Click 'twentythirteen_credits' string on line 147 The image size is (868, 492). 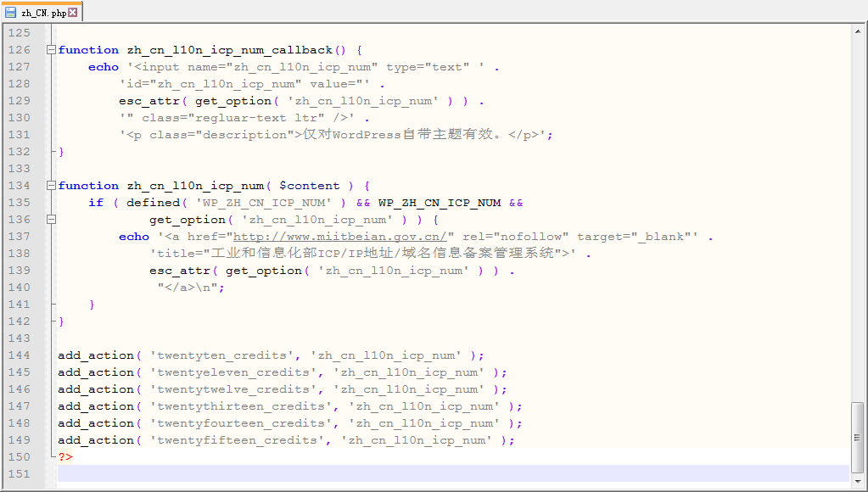click(x=241, y=406)
